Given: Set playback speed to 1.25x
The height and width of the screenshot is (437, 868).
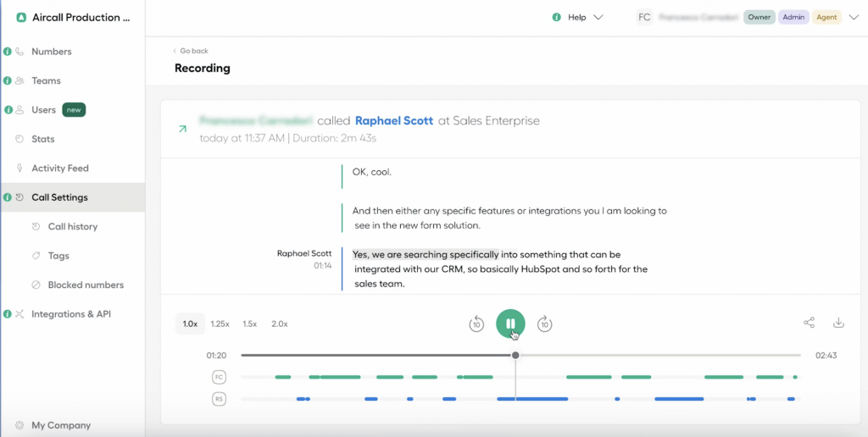Looking at the screenshot, I should click(x=220, y=324).
